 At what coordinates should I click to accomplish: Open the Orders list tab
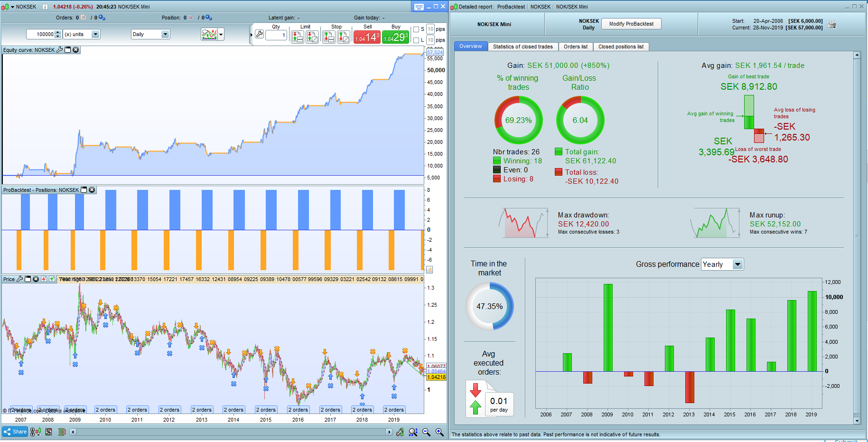576,47
